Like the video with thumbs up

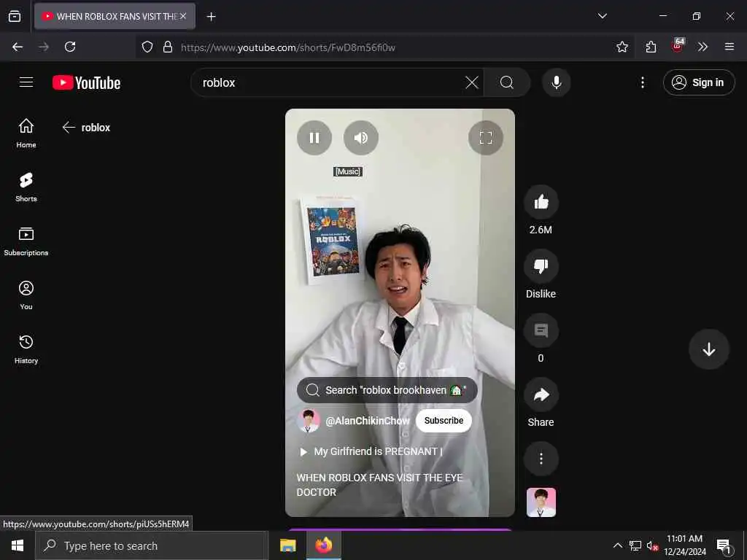click(x=541, y=202)
